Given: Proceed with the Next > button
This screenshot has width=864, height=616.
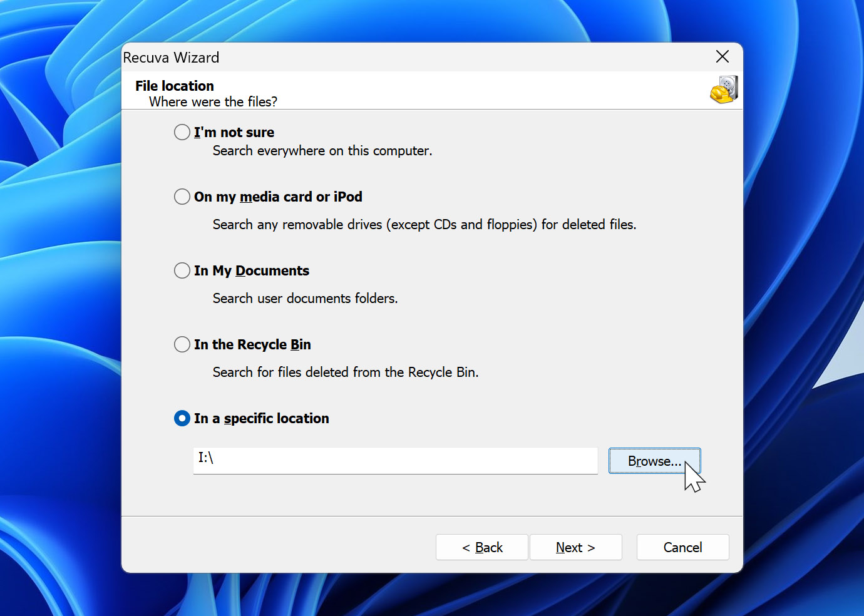Looking at the screenshot, I should coord(575,547).
